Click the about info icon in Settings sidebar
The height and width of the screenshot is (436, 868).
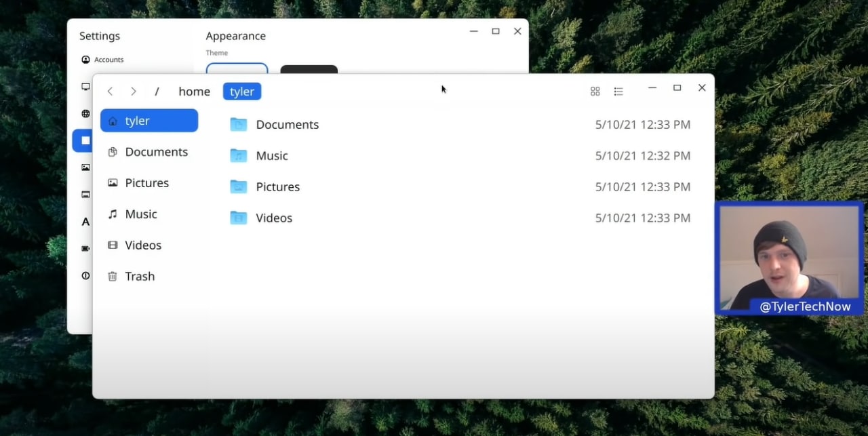click(85, 276)
